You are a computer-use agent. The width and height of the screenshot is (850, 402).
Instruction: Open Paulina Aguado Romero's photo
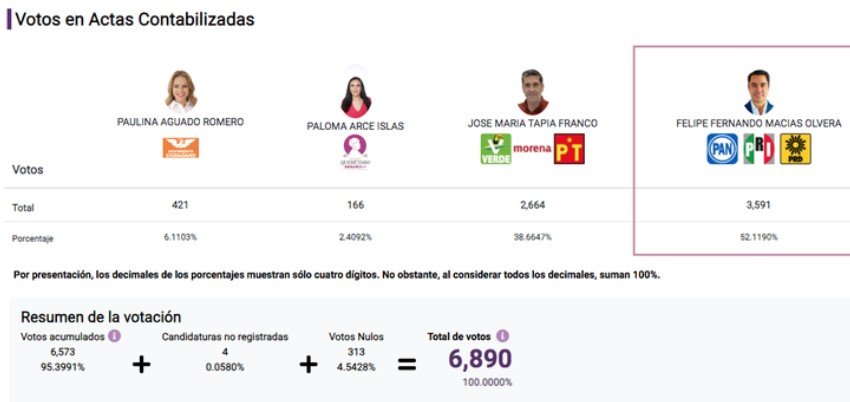[x=181, y=91]
